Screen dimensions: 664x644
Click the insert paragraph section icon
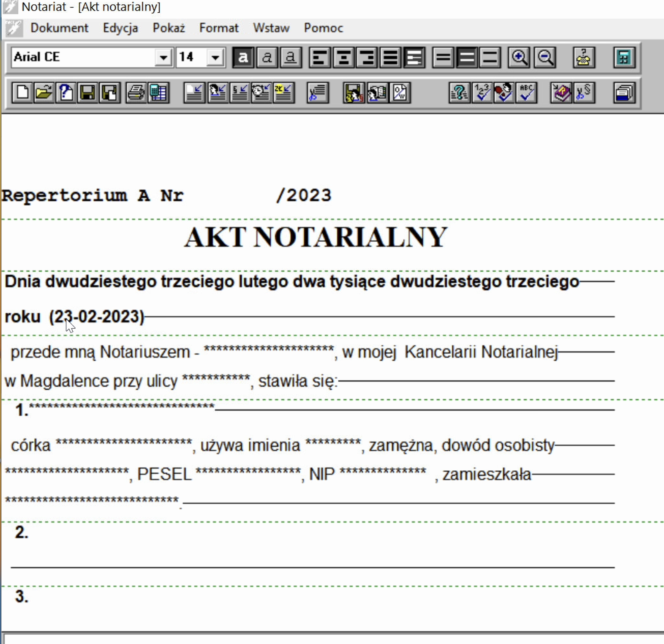coord(239,93)
